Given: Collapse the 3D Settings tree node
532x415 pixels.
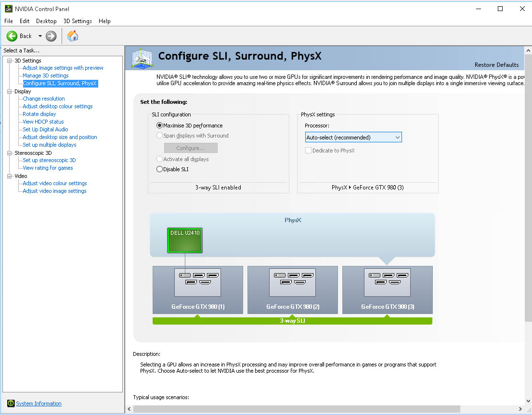Looking at the screenshot, I should click(x=10, y=61).
